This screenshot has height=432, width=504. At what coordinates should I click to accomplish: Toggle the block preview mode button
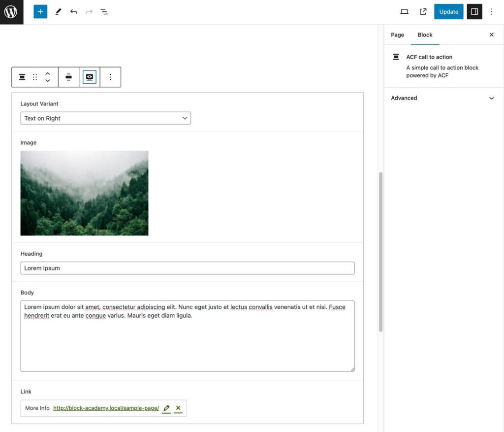click(90, 77)
